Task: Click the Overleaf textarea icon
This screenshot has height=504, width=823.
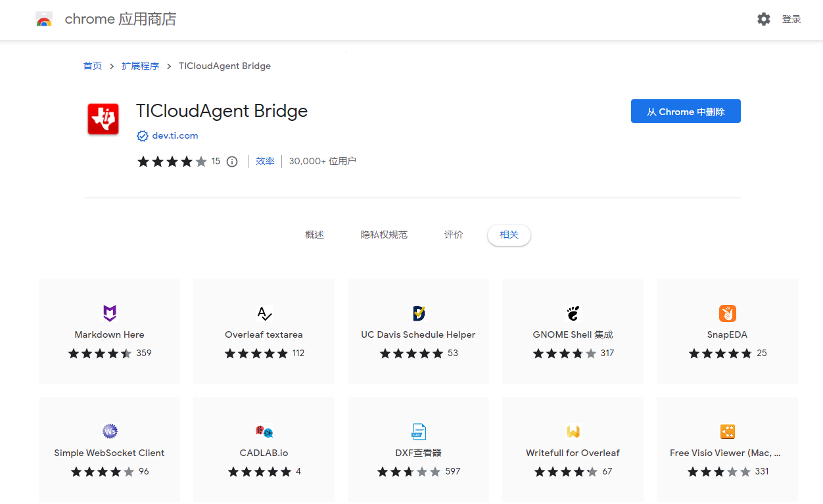Action: pyautogui.click(x=264, y=313)
